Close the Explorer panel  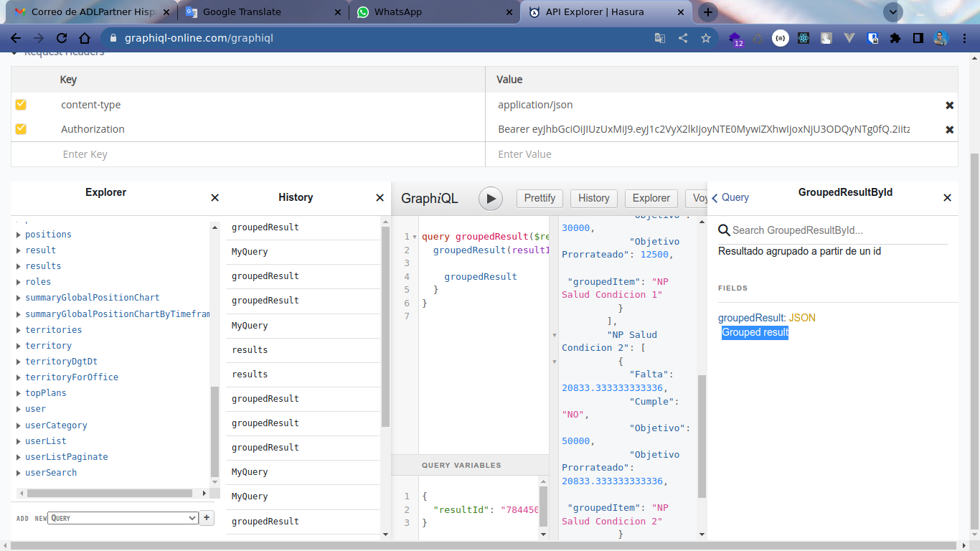click(x=215, y=198)
